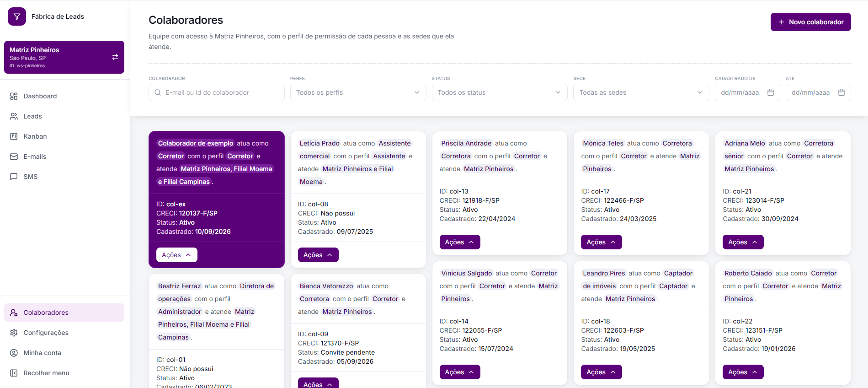
Task: Click the Cadastrado 24/03/2025 line
Action: [x=619, y=219]
